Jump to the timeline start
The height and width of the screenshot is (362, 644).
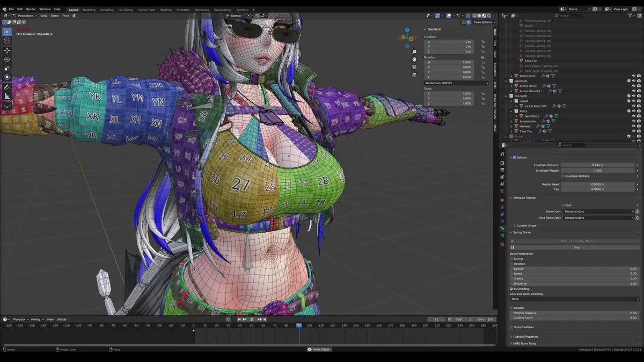tap(240, 319)
